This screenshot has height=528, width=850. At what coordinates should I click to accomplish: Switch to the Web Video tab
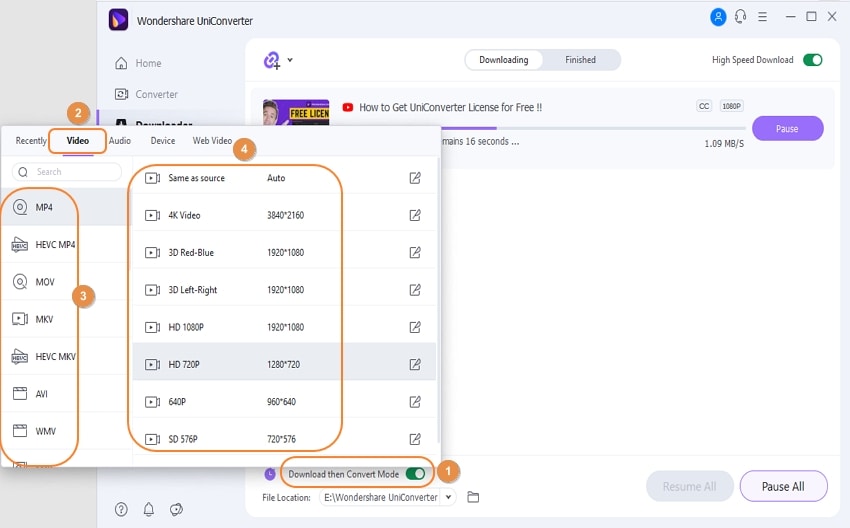pyautogui.click(x=212, y=140)
